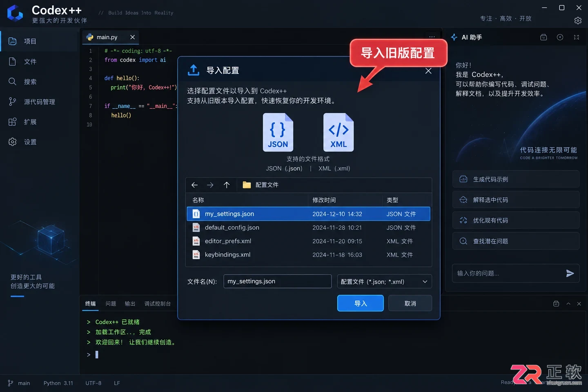Click UTF-8 encoding in status bar
Screen dimensions: 588x392
[x=94, y=383]
